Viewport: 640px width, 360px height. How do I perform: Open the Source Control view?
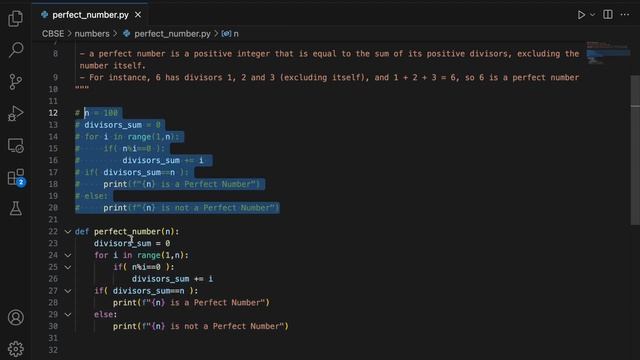tap(16, 82)
